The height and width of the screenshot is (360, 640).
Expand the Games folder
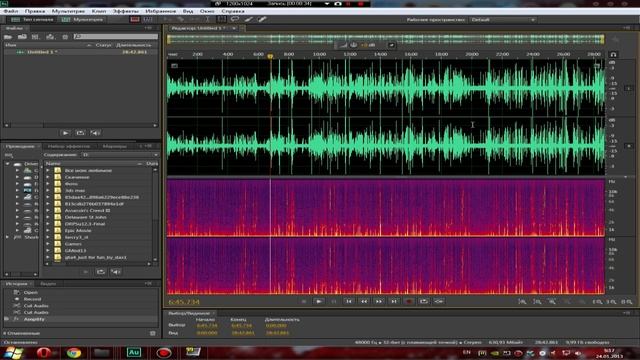(x=48, y=244)
